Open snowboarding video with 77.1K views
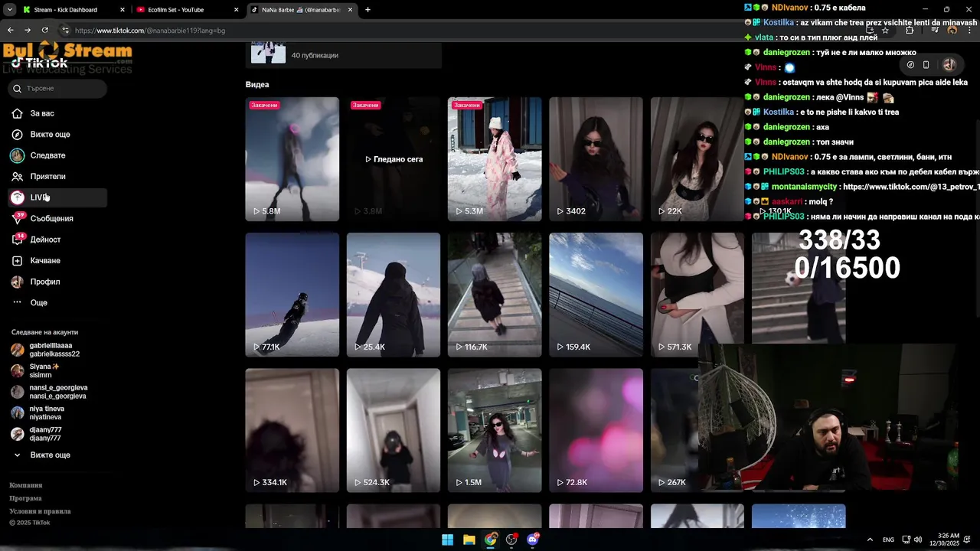 [x=292, y=295]
